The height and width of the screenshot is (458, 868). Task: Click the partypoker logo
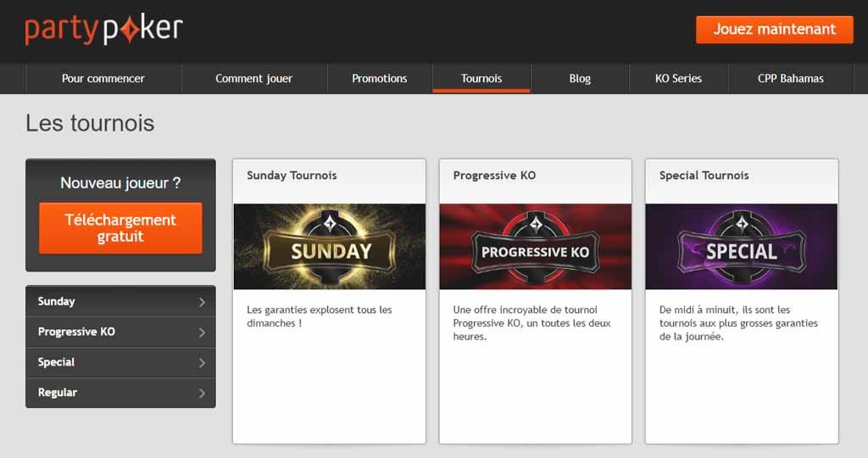(x=104, y=30)
